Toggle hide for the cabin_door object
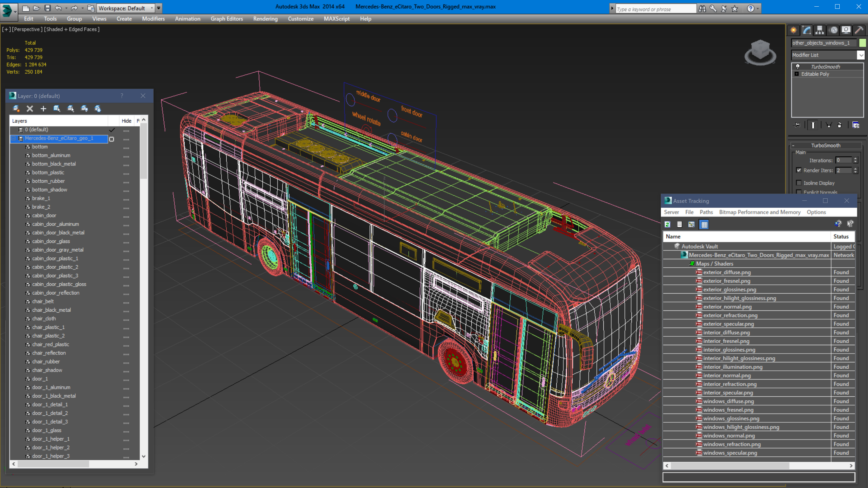The height and width of the screenshot is (488, 868). [x=126, y=216]
